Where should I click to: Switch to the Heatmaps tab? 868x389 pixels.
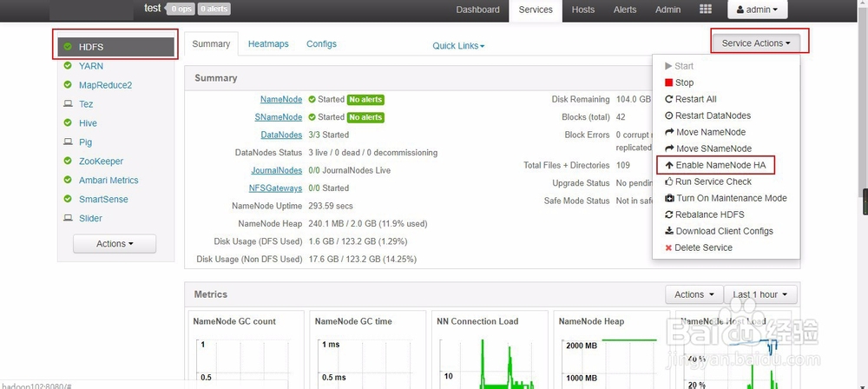268,43
